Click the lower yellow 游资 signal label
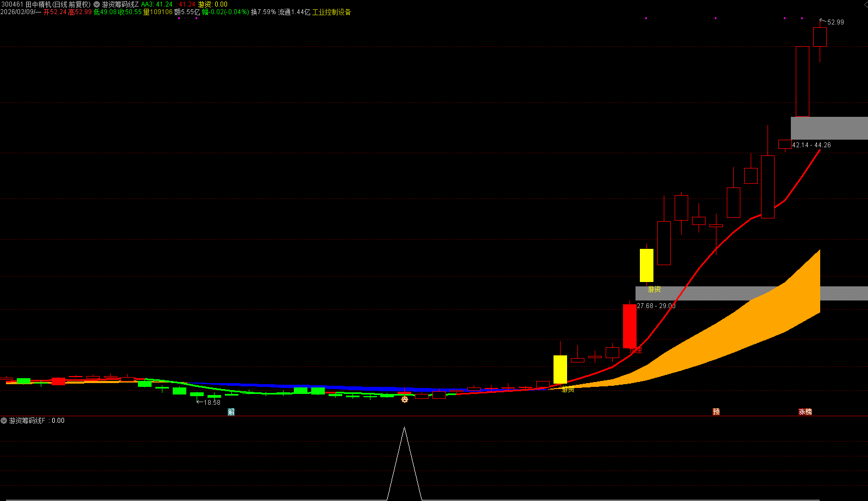 point(568,390)
